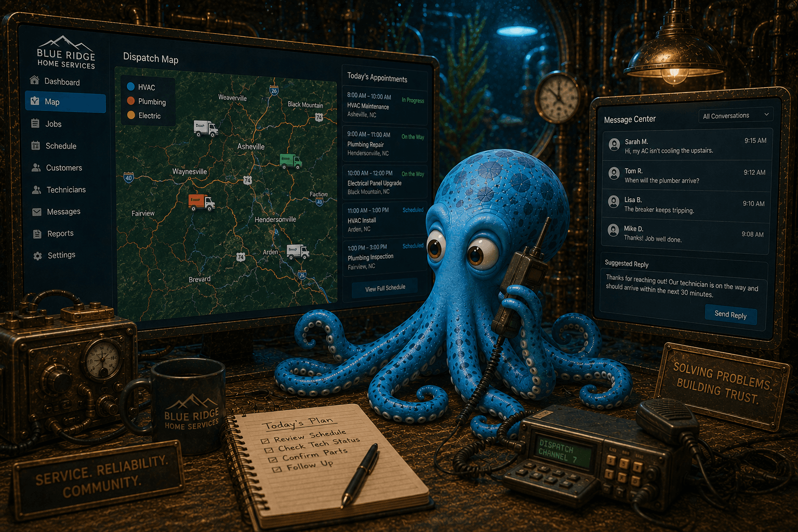Click the Today's Appointments heading
This screenshot has width=798, height=532.
point(377,77)
